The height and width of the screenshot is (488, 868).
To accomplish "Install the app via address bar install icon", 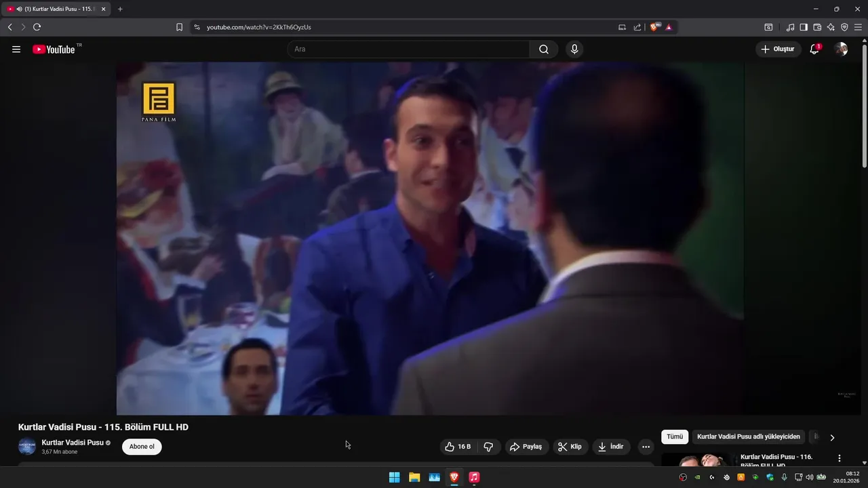I will [622, 27].
